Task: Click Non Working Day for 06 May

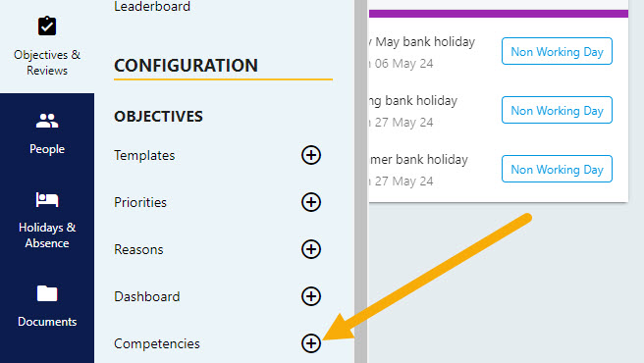Action: point(557,51)
